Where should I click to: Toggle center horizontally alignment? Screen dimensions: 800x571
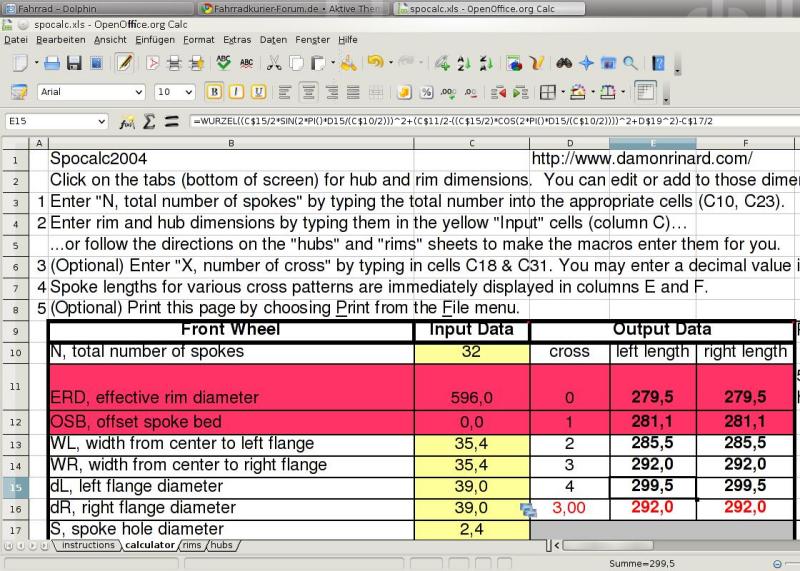pos(309,92)
